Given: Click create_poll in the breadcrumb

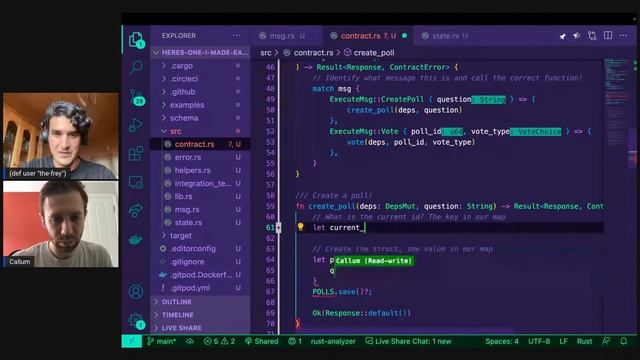Looking at the screenshot, I should point(374,53).
